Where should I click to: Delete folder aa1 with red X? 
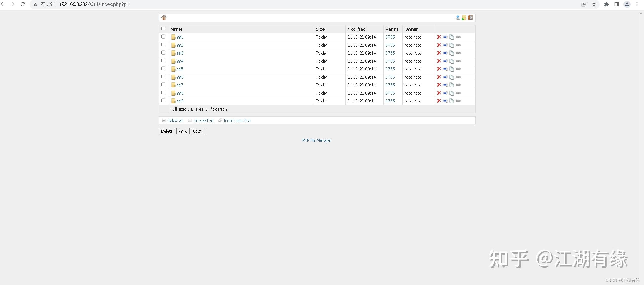[439, 37]
